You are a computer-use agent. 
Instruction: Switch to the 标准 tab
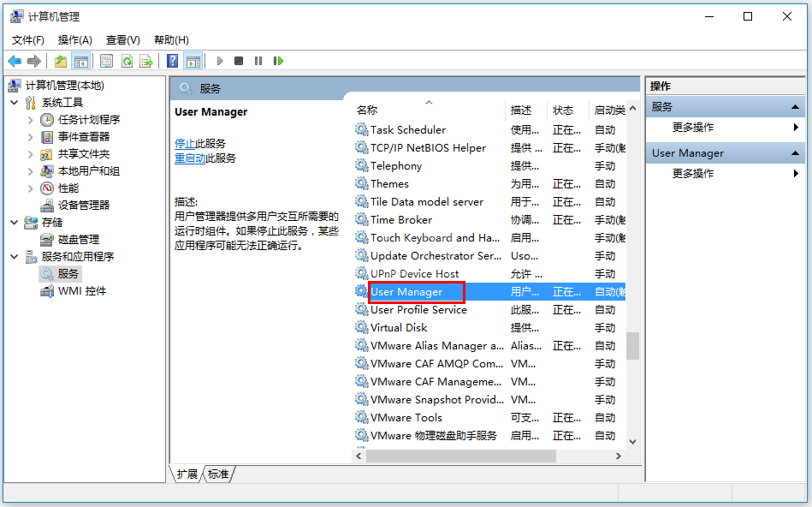[218, 474]
